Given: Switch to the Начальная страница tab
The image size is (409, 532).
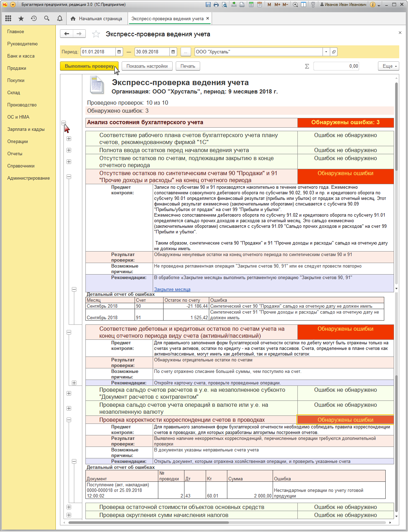Looking at the screenshot, I should pyautogui.click(x=97, y=18).
